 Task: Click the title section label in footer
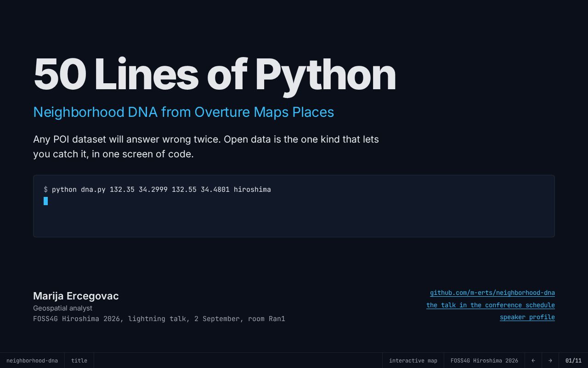click(x=79, y=361)
